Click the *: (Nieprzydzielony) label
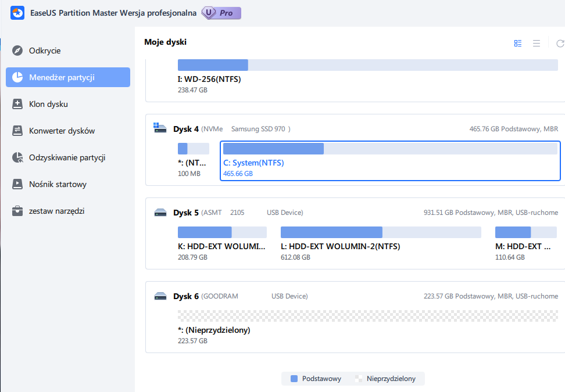The width and height of the screenshot is (565, 392). point(214,330)
